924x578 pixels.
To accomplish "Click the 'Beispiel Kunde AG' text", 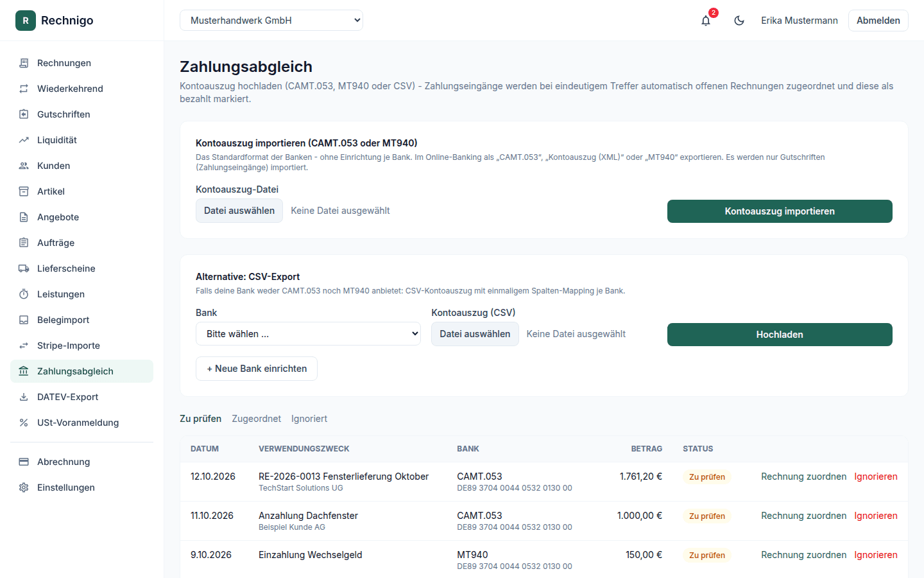I will coord(292,527).
